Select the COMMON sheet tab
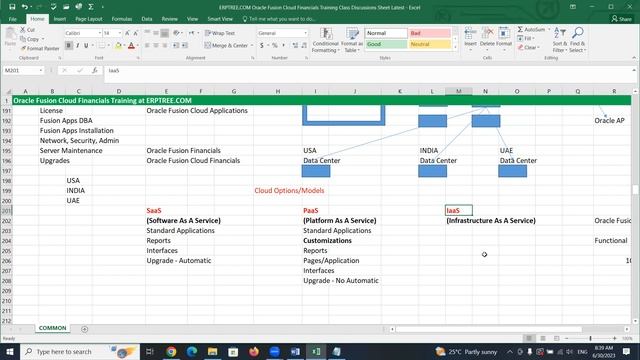 pos(53,328)
